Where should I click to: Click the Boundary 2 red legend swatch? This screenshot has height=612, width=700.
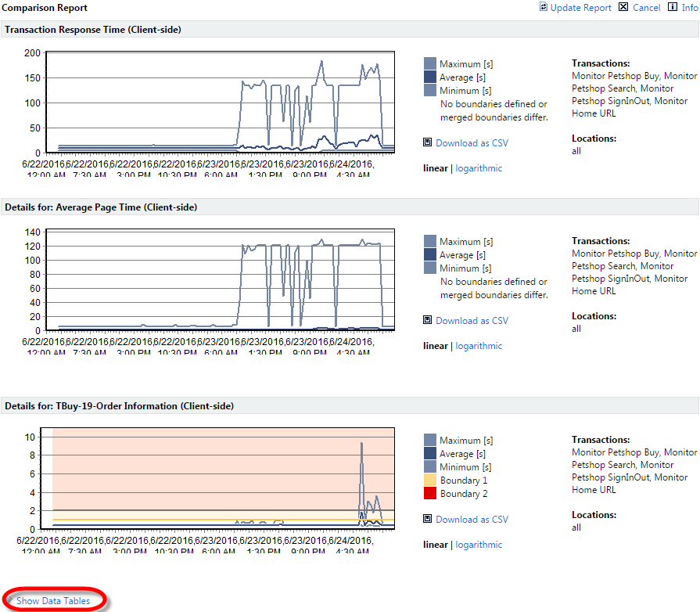point(430,494)
